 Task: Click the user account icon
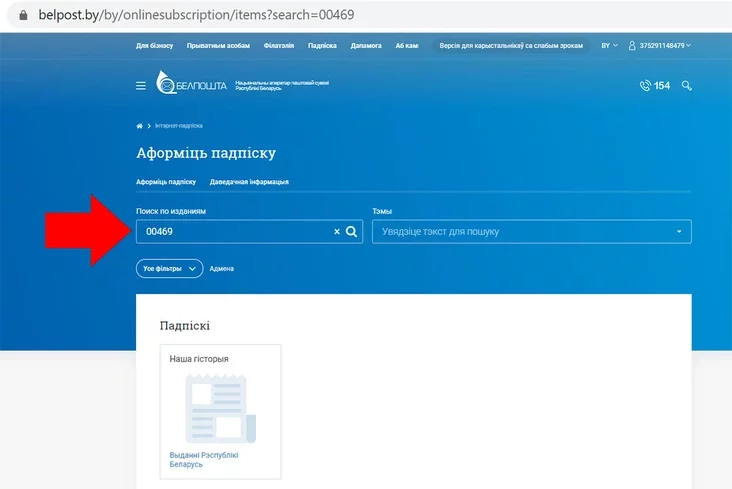tap(632, 46)
